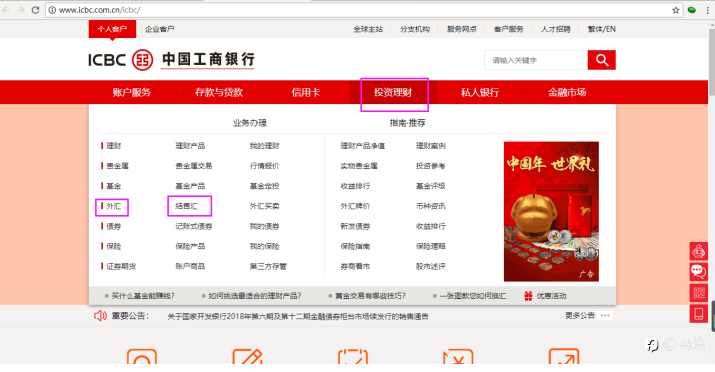Switch language via 繁体/EN link
Screen dimensions: 715x372
602,29
